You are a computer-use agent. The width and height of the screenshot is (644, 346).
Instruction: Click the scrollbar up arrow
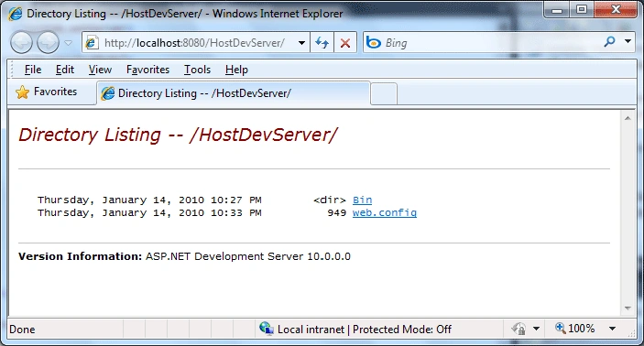coord(628,118)
